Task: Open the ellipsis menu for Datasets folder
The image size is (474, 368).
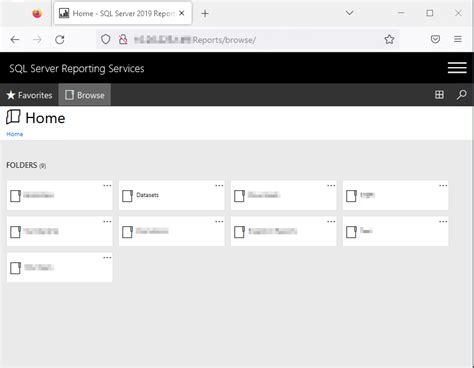Action: [219, 185]
